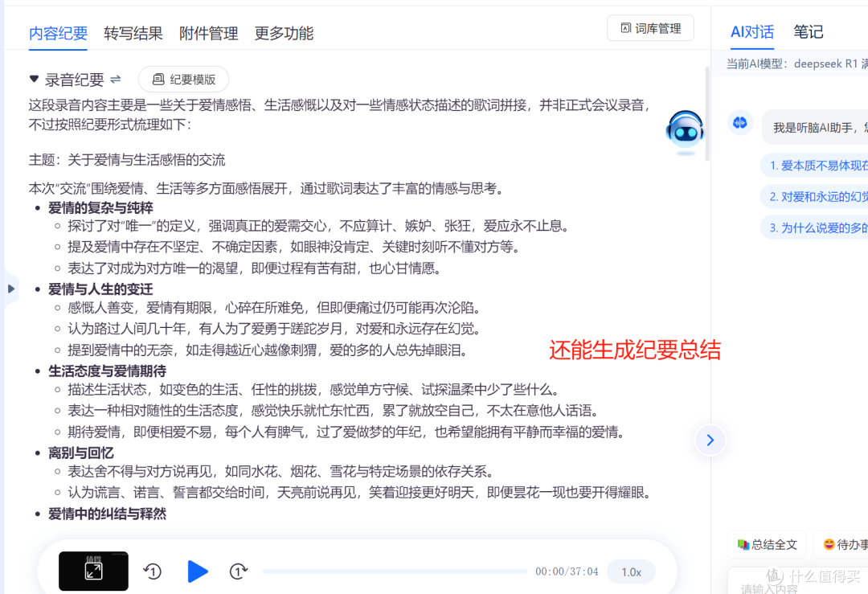The height and width of the screenshot is (594, 868).
Task: Click the line starting 描述生活状态
Action: [316, 390]
